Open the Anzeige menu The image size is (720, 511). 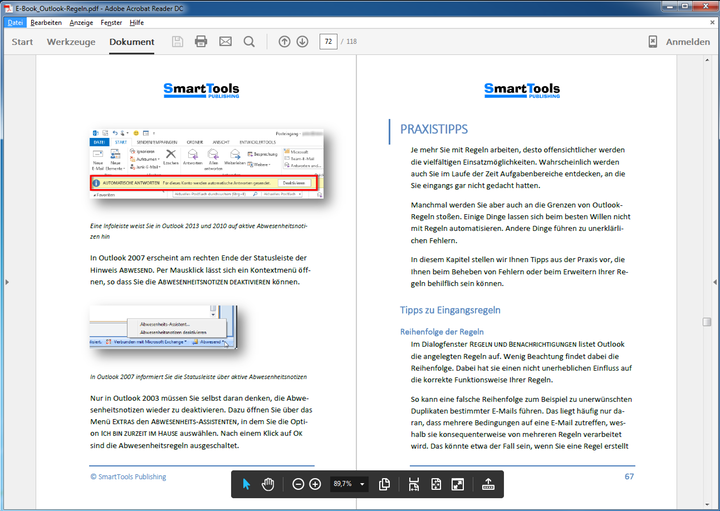(81, 22)
